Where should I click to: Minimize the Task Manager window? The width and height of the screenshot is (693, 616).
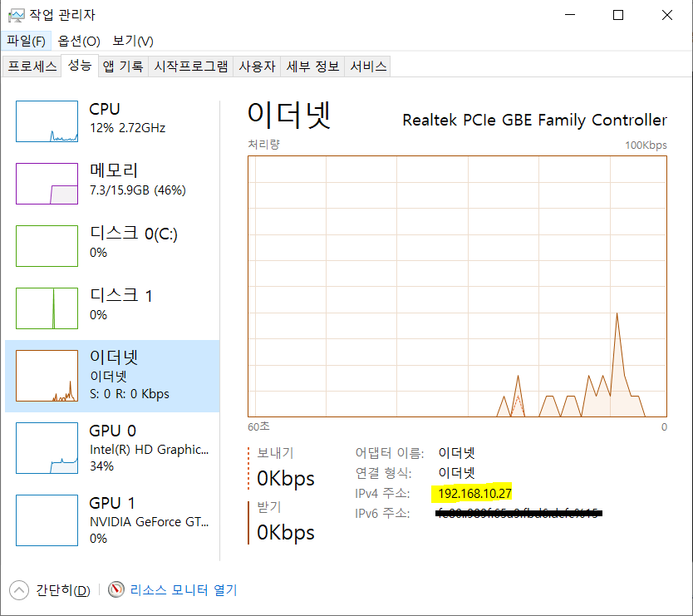pos(570,15)
